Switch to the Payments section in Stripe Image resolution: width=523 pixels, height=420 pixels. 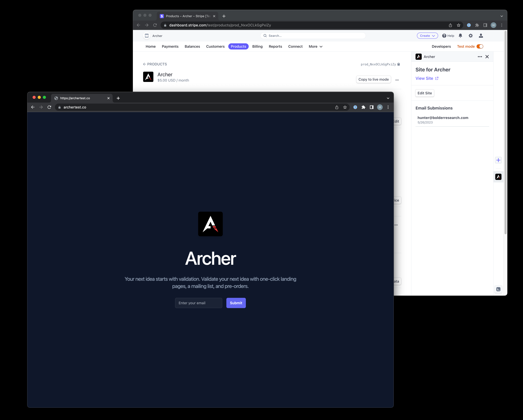click(170, 46)
